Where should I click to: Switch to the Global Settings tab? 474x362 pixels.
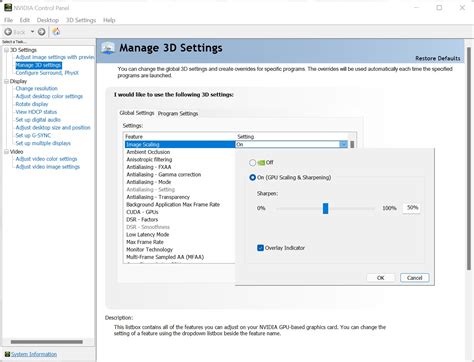pos(137,113)
